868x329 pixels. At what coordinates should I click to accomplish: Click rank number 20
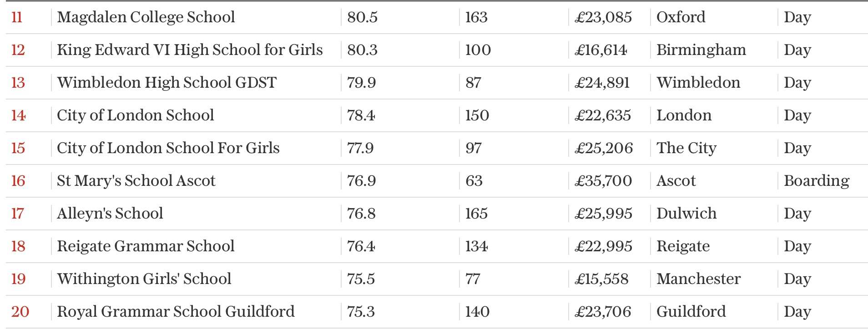click(x=20, y=312)
